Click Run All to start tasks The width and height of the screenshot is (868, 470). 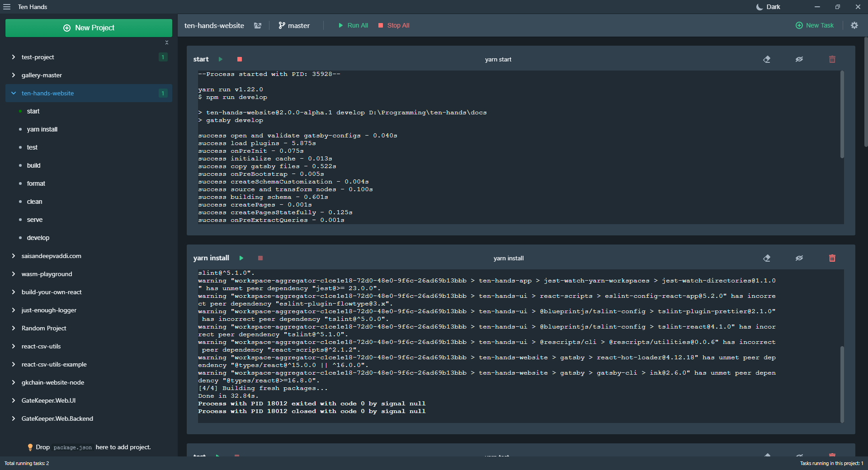(x=353, y=25)
